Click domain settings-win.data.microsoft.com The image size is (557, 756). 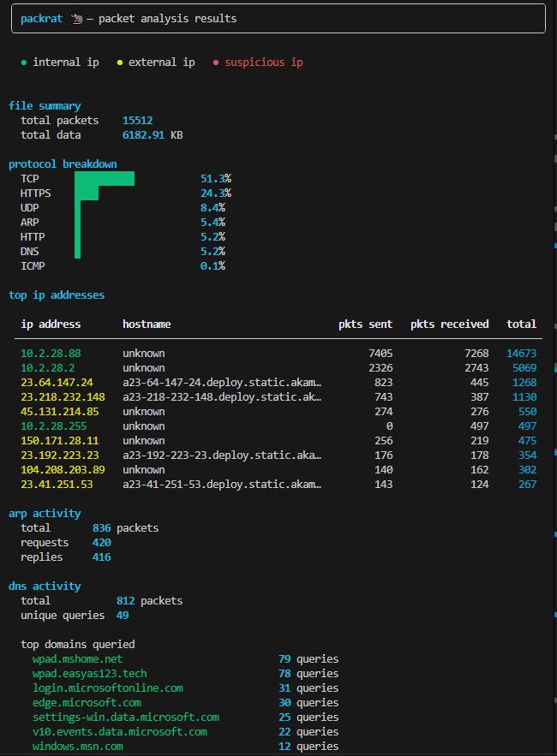(125, 717)
